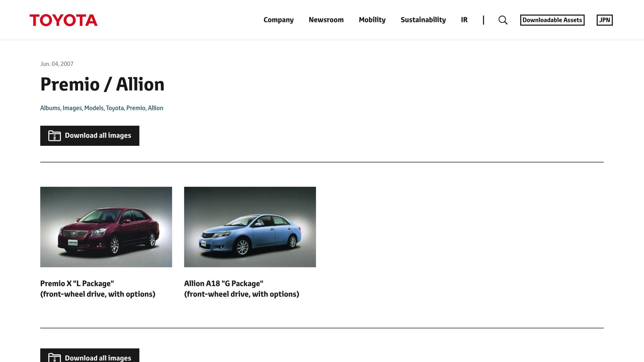
Task: Open the Newsroom section
Action: point(326,20)
